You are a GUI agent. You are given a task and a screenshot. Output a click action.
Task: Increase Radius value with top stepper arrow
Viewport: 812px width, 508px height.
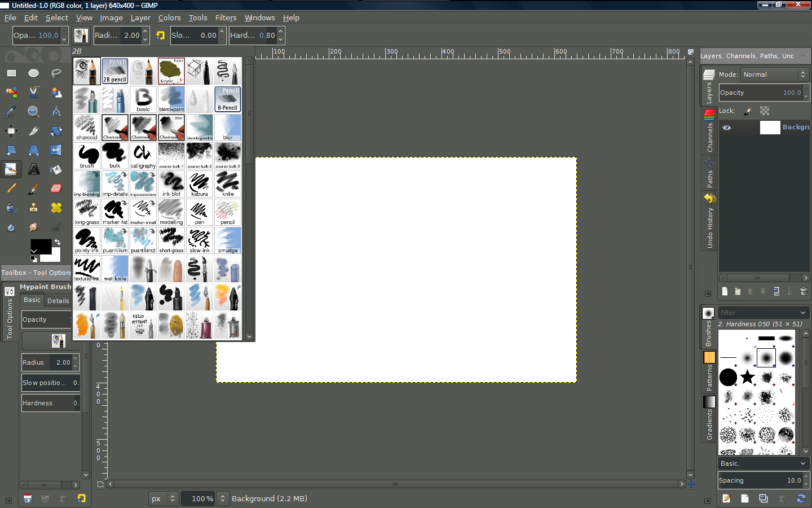coord(76,359)
